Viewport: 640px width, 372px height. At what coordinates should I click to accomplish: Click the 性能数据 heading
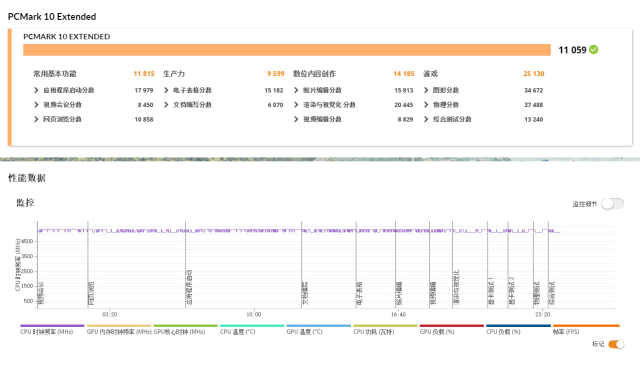pyautogui.click(x=27, y=178)
